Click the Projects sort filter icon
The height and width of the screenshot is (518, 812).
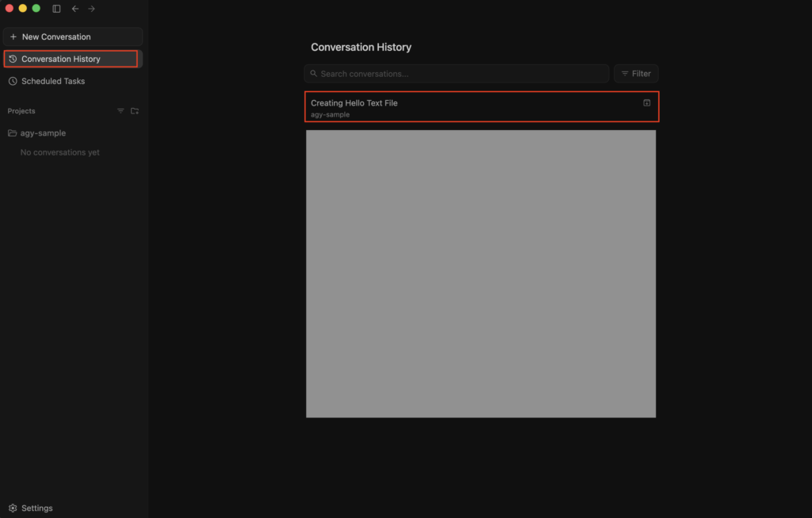pos(121,111)
